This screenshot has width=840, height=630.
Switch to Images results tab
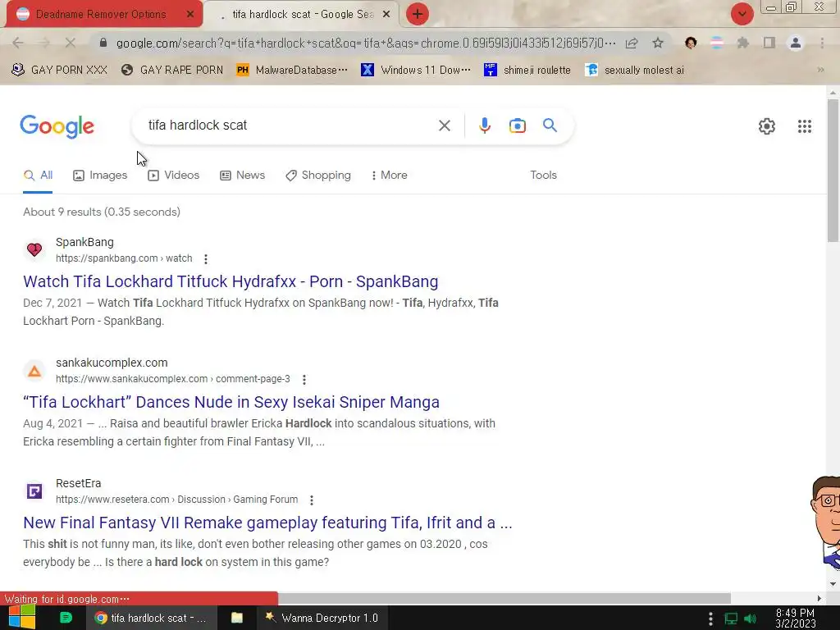click(x=100, y=176)
